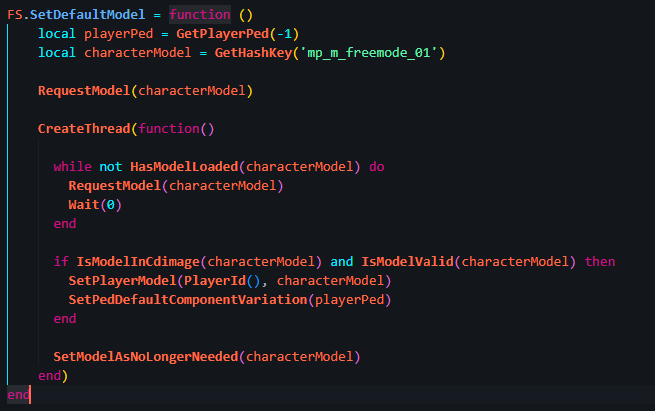Image resolution: width=655 pixels, height=411 pixels.
Task: Click the 'while' keyword
Action: tap(72, 167)
